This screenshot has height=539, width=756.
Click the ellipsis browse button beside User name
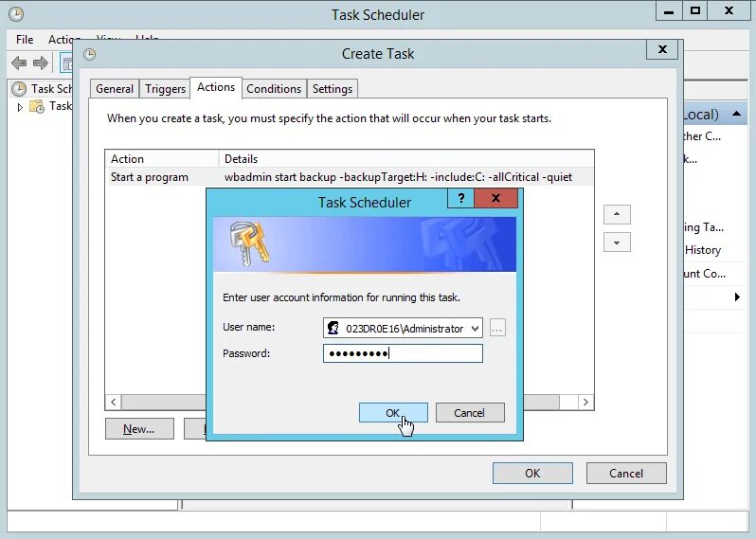click(x=497, y=329)
